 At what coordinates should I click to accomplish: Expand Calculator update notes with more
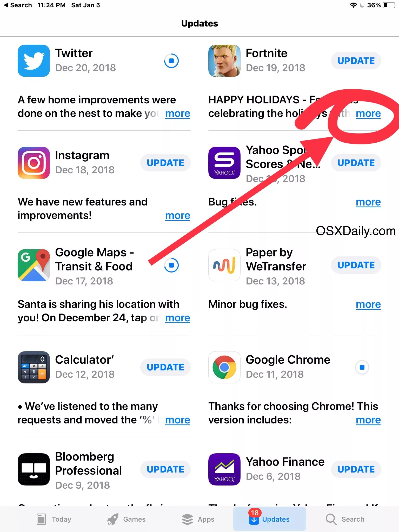coord(178,420)
